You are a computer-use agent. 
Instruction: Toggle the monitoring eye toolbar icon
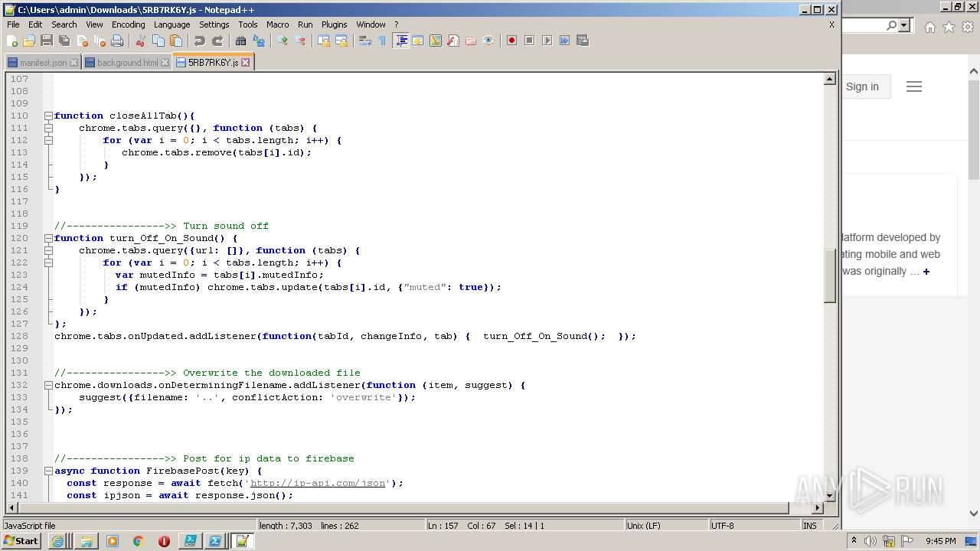click(x=488, y=41)
